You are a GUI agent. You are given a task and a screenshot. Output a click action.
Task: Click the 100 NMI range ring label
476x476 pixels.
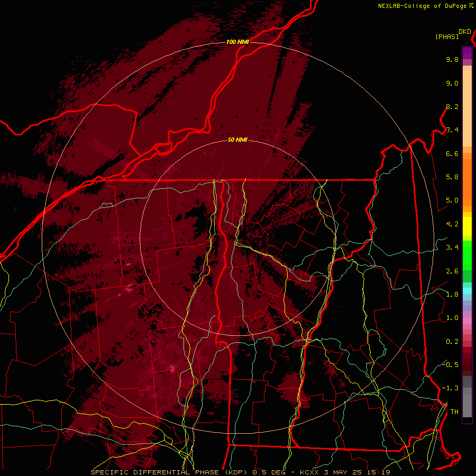point(237,42)
